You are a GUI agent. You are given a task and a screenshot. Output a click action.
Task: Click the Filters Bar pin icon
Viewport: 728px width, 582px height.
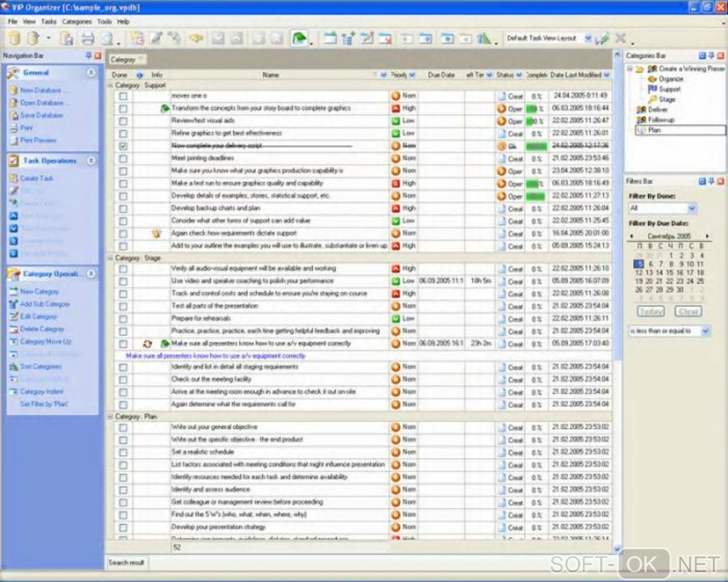712,181
